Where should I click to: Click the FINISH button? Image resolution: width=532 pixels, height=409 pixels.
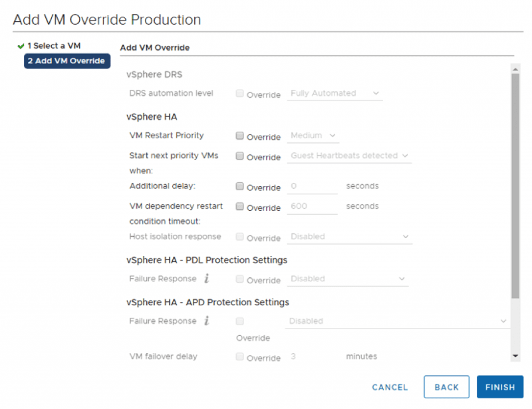coord(500,387)
